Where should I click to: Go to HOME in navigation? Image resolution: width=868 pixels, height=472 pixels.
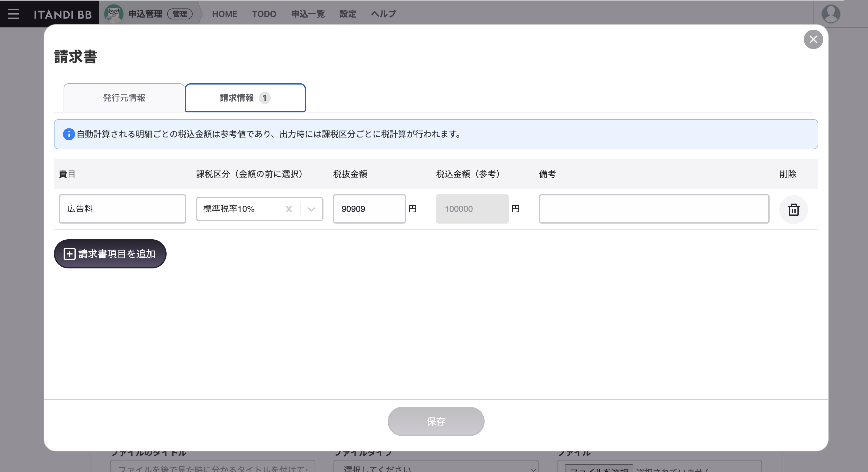224,14
